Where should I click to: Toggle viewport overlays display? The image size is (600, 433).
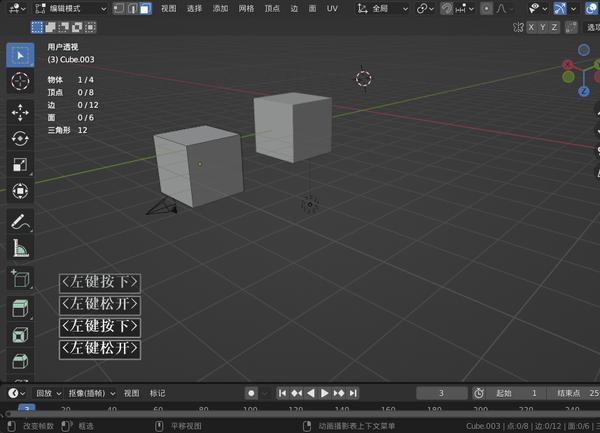pyautogui.click(x=592, y=8)
